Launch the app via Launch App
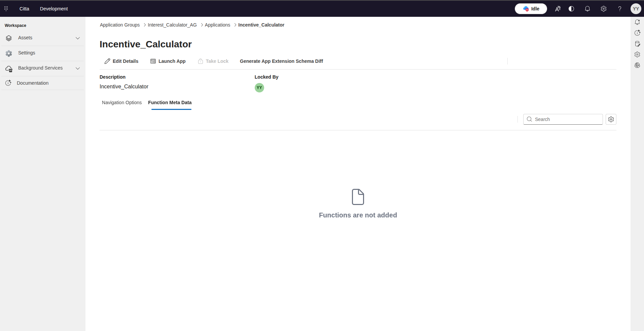Image resolution: width=644 pixels, height=331 pixels. click(x=168, y=61)
